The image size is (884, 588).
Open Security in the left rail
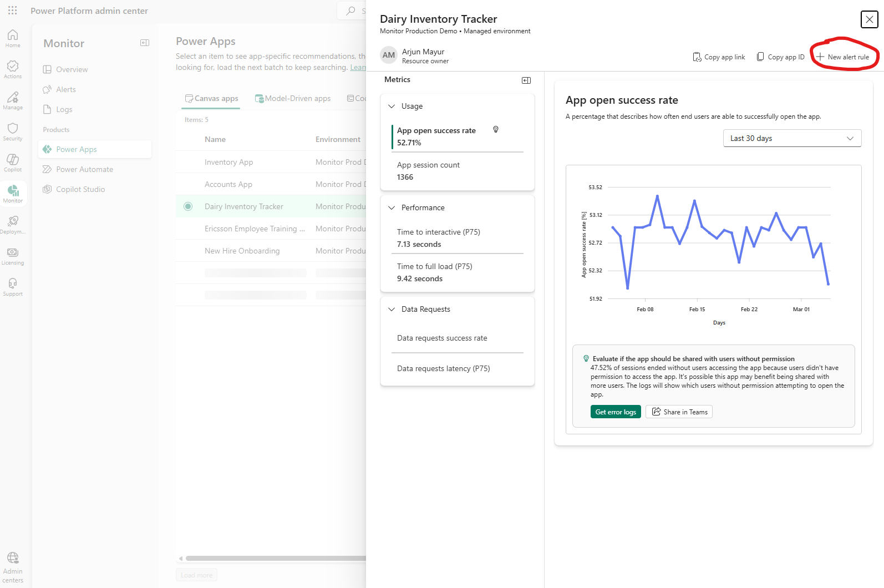point(13,131)
